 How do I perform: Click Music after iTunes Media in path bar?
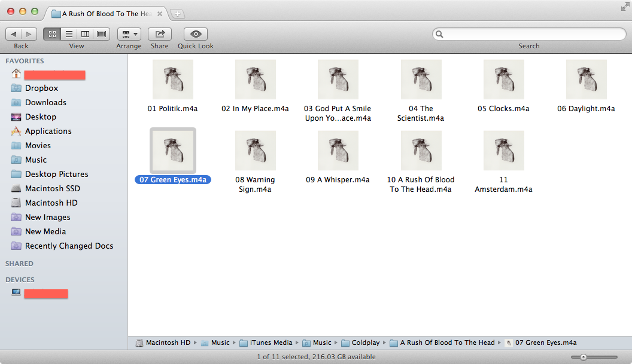click(317, 342)
